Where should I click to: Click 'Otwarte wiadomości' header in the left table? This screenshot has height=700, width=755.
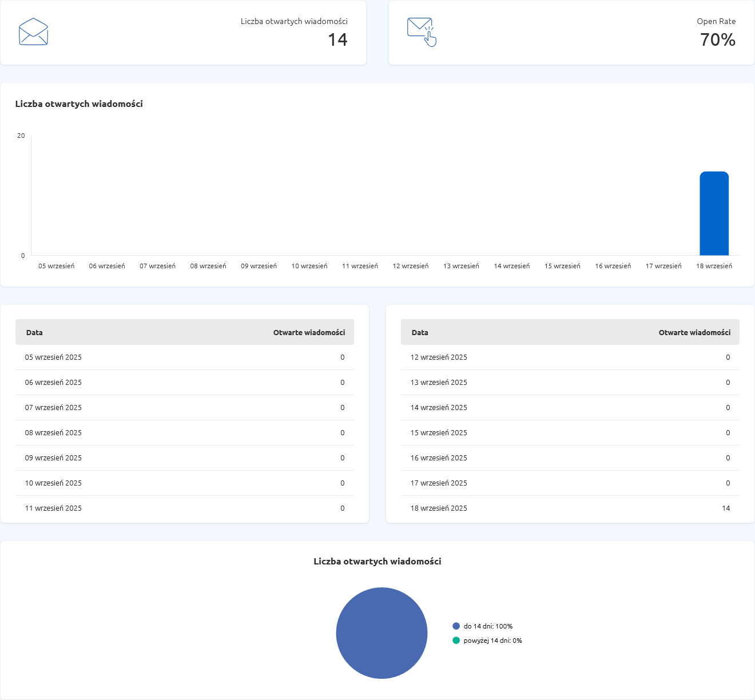pos(309,332)
